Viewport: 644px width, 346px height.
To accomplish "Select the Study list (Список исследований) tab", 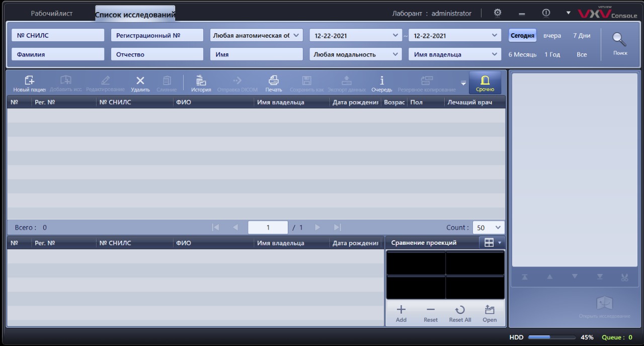I will 135,14.
